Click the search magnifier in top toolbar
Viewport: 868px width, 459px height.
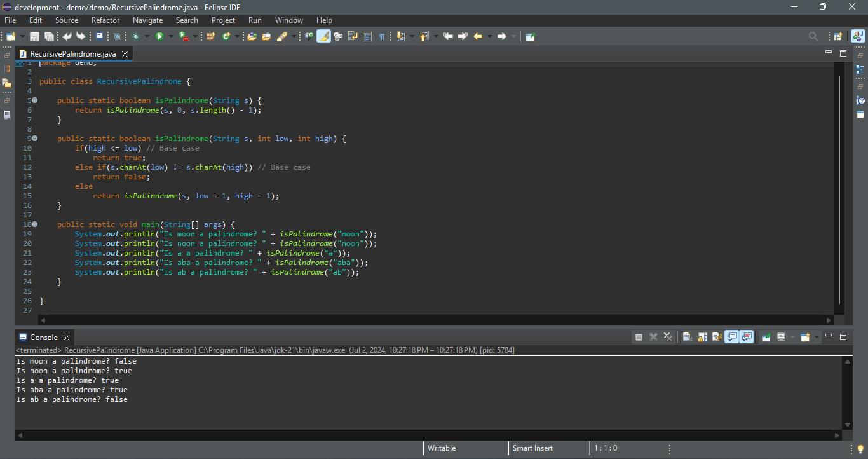point(813,36)
